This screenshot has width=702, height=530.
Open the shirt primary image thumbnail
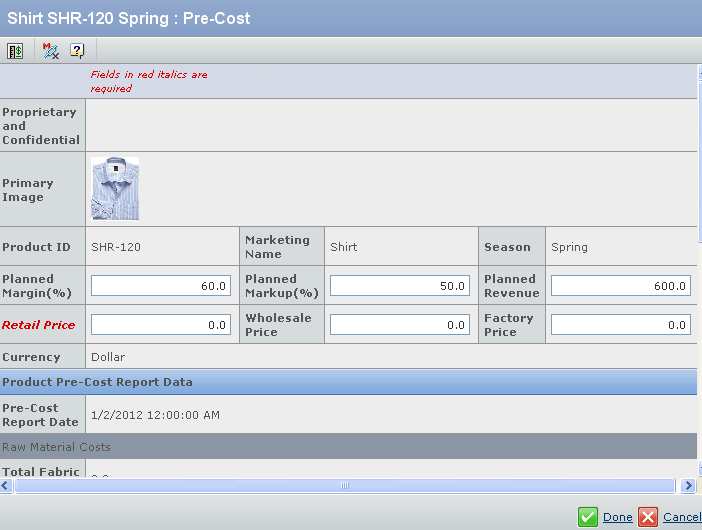coord(115,189)
